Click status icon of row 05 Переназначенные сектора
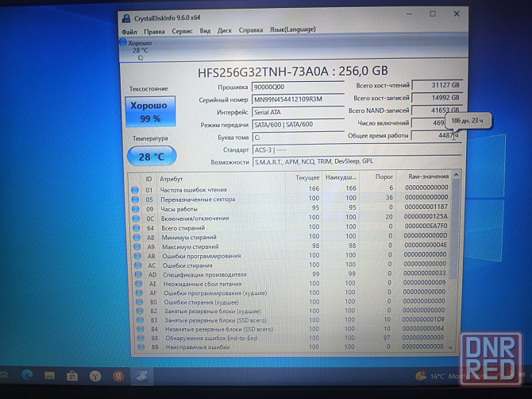This screenshot has width=532, height=399. point(135,199)
